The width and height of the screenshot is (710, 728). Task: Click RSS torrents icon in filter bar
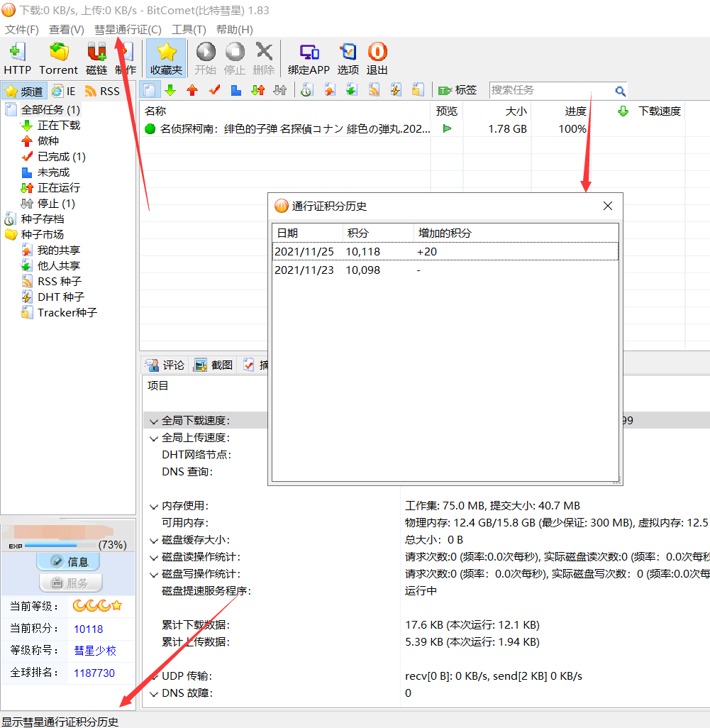(x=374, y=90)
